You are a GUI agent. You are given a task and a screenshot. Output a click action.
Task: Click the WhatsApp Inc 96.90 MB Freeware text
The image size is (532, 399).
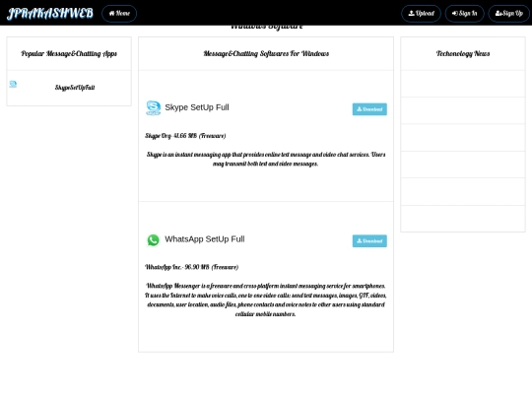pyautogui.click(x=192, y=267)
